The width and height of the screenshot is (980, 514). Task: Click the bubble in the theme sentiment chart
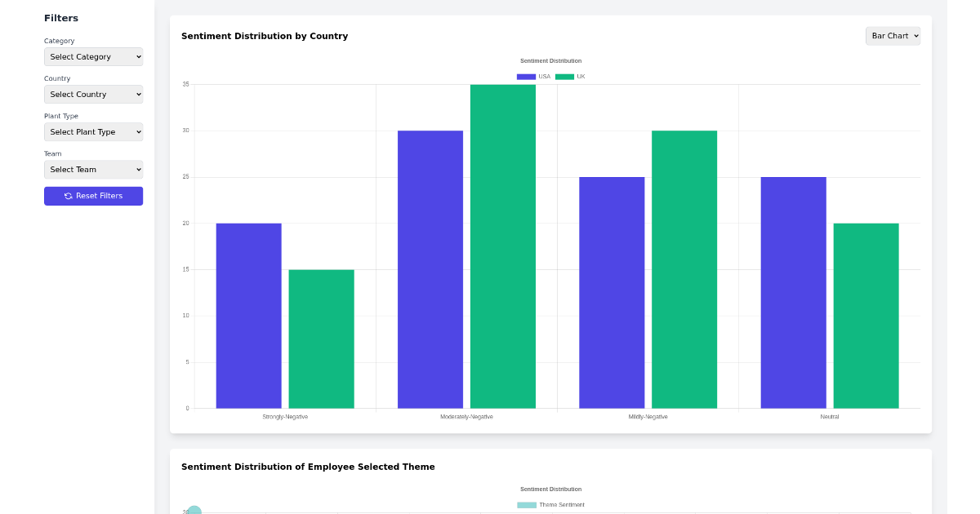click(x=193, y=510)
